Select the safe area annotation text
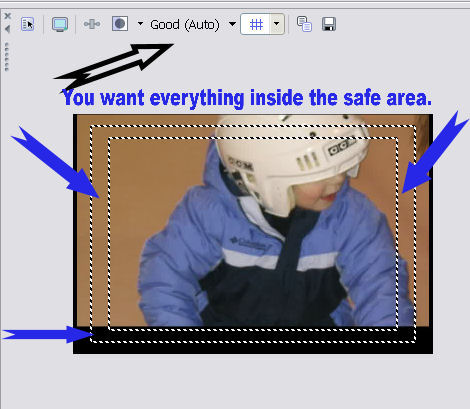Screen dimensions: 470x409 pos(247,98)
